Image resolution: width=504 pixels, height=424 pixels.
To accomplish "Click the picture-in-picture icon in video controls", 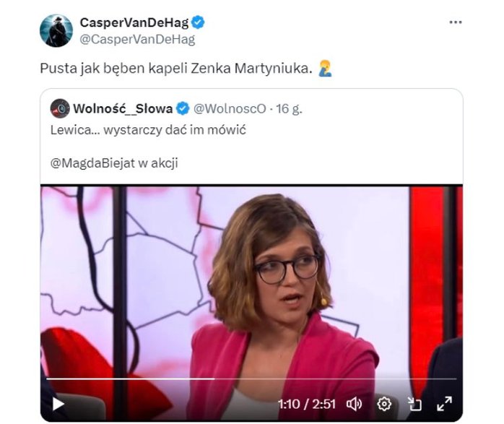I will pyautogui.click(x=414, y=404).
